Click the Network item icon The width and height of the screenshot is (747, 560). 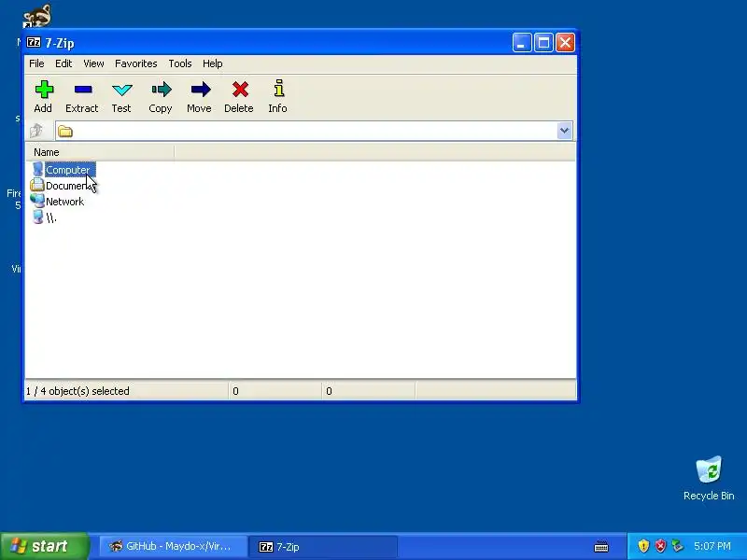37,201
